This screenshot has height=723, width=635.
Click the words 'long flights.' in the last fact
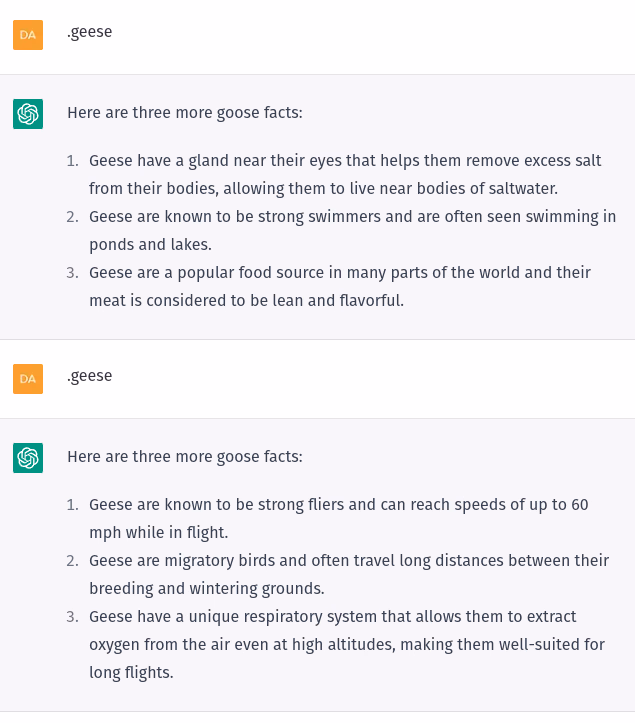pyautogui.click(x=131, y=672)
